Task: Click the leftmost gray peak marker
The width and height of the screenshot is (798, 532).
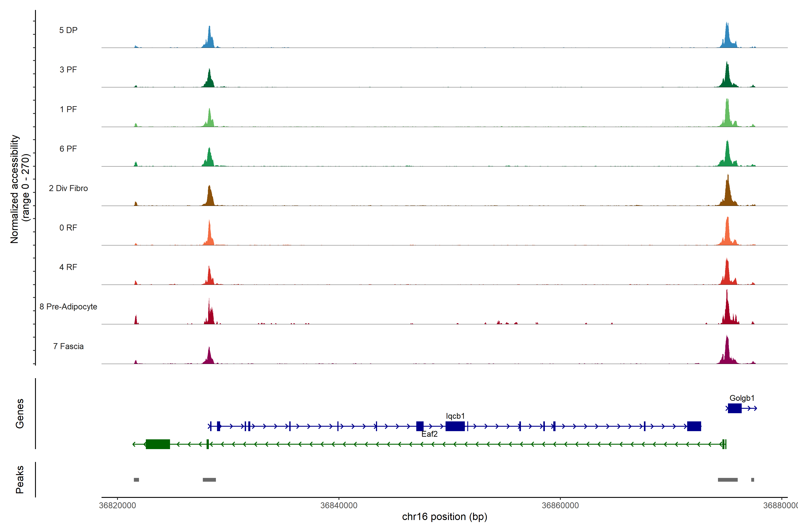Action: pyautogui.click(x=136, y=480)
